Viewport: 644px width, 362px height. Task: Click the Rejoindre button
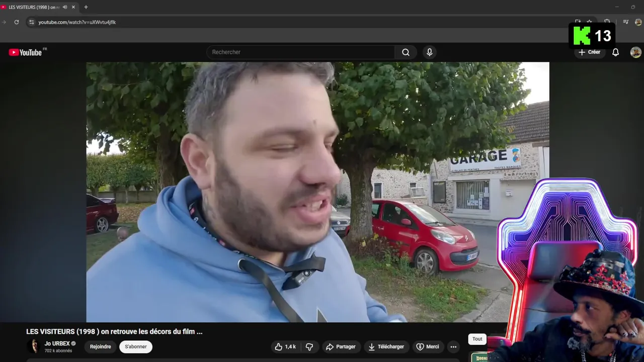(101, 347)
